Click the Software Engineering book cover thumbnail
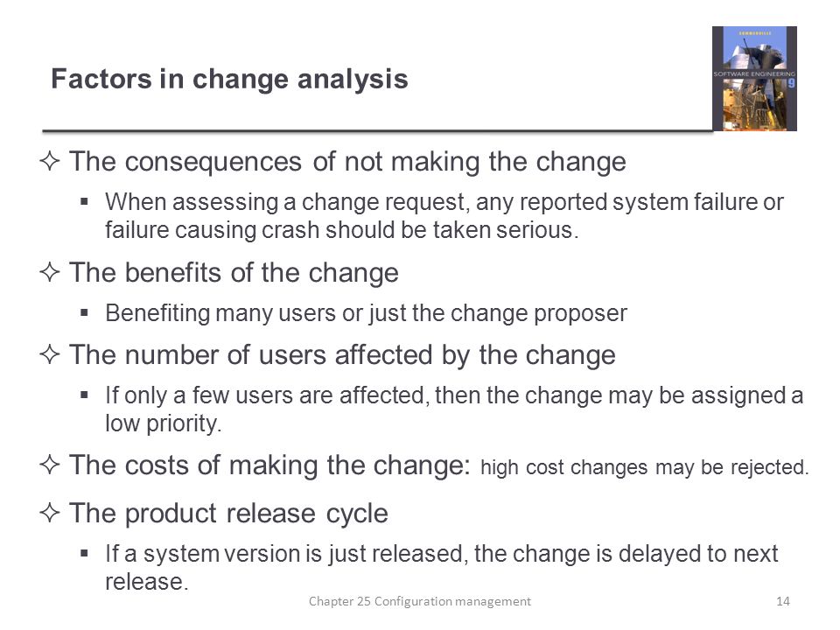Viewport: 840px width, 630px height. (754, 78)
